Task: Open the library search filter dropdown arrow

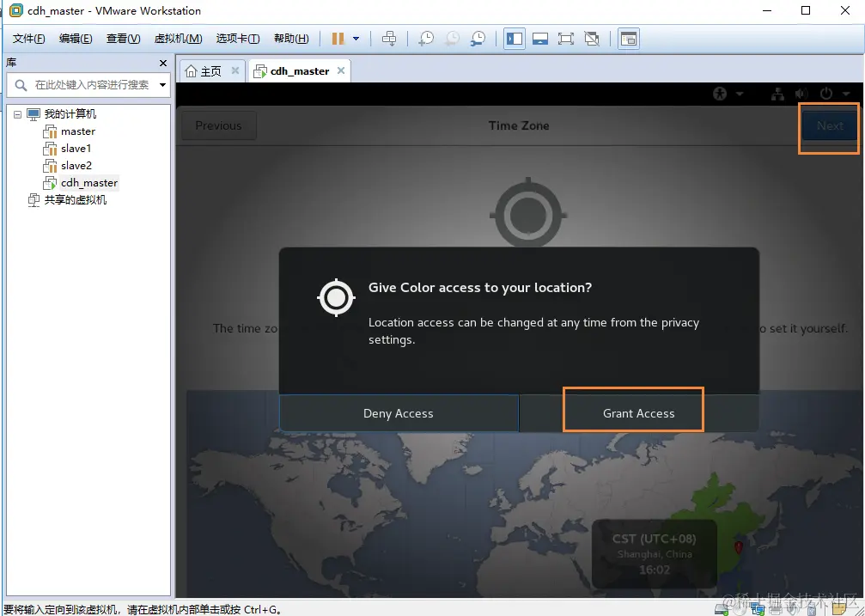Action: click(162, 85)
